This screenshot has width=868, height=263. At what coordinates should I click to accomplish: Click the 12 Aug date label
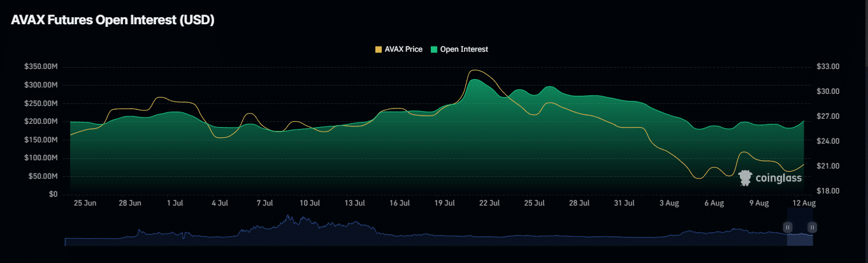coord(804,203)
